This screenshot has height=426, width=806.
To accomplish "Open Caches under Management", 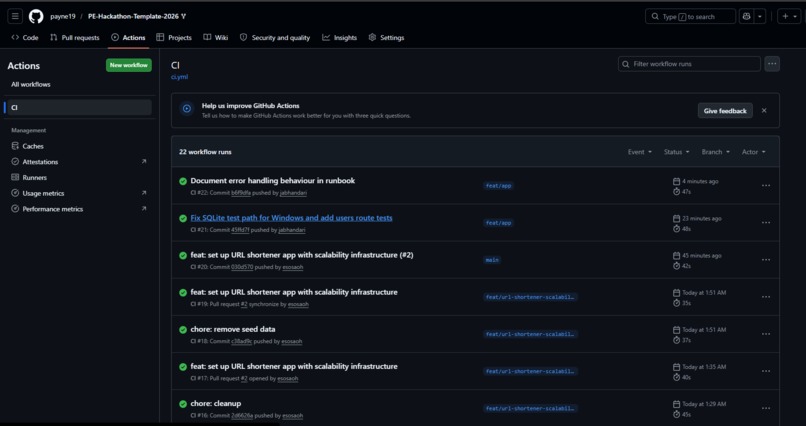I will (33, 146).
